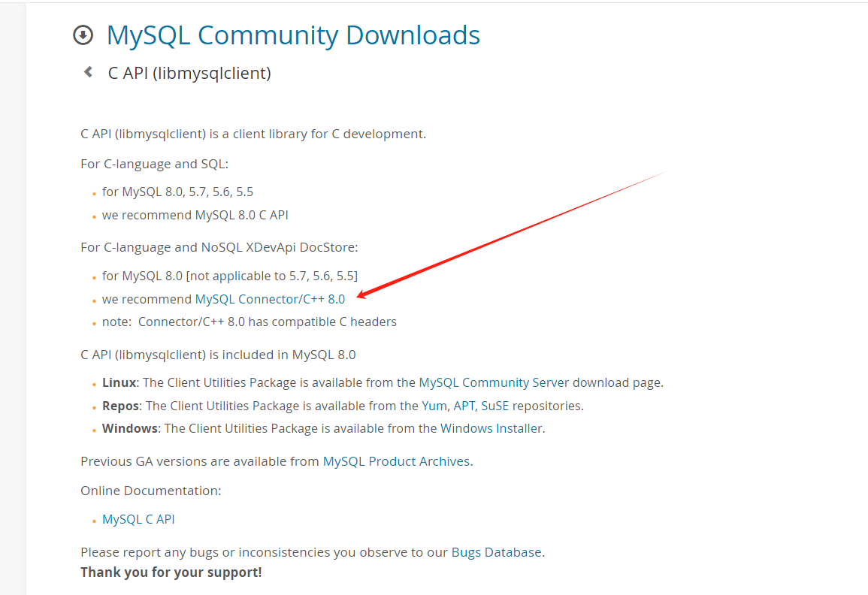868x595 pixels.
Task: Visit the MySQL Product Archives link
Action: pos(396,461)
